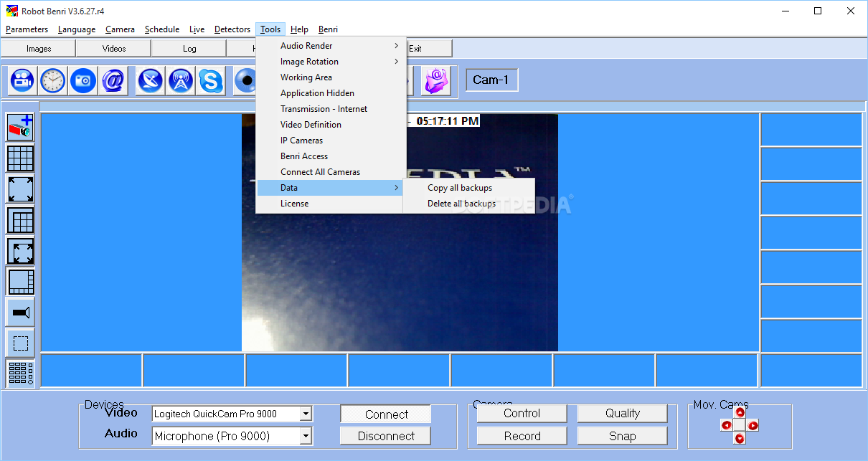Open the Language menu

[x=77, y=29]
